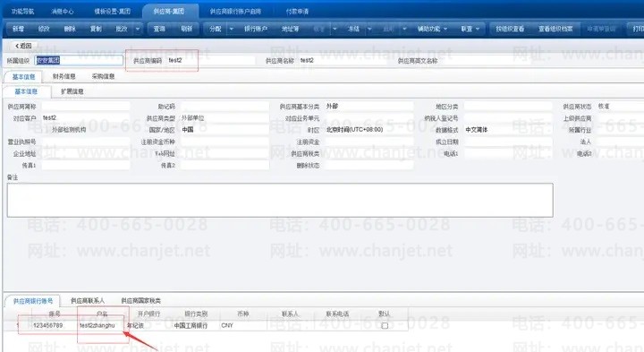Viewport: 644px width, 352px height.
Task: Click the 传真2 input field
Action: click(225, 166)
